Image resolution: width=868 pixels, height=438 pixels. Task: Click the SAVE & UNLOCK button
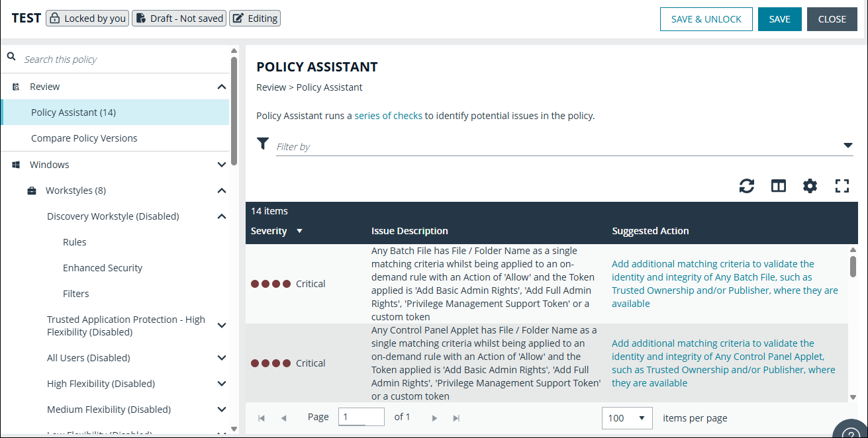[706, 19]
